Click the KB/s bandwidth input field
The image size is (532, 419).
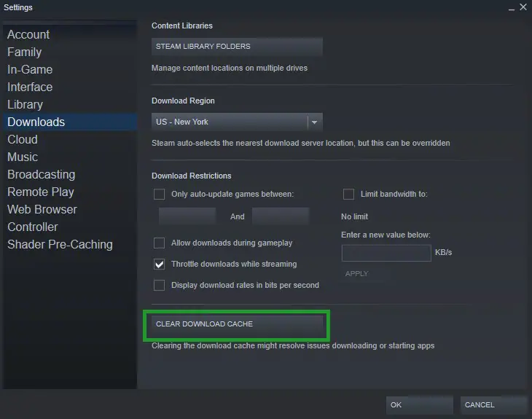tap(386, 253)
